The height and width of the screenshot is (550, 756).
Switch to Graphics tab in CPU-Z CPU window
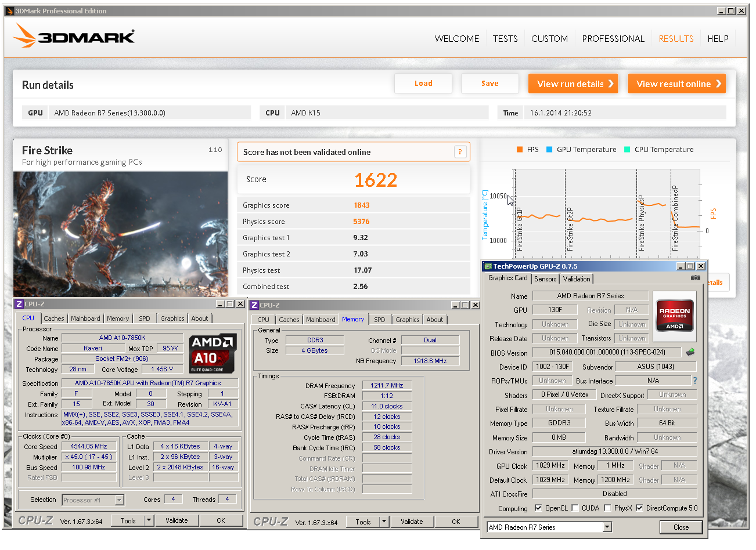pyautogui.click(x=172, y=319)
